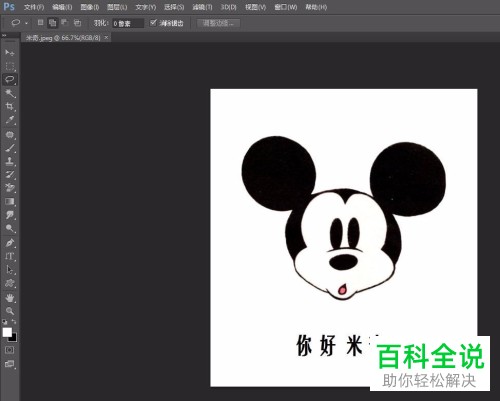Select the Move tool
This screenshot has height=401, width=500.
pos(10,53)
